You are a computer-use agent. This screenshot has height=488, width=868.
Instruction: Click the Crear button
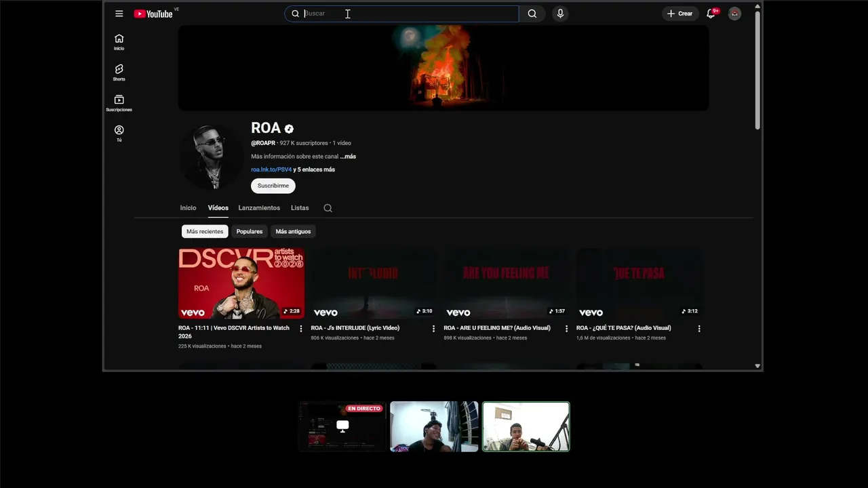pyautogui.click(x=680, y=14)
